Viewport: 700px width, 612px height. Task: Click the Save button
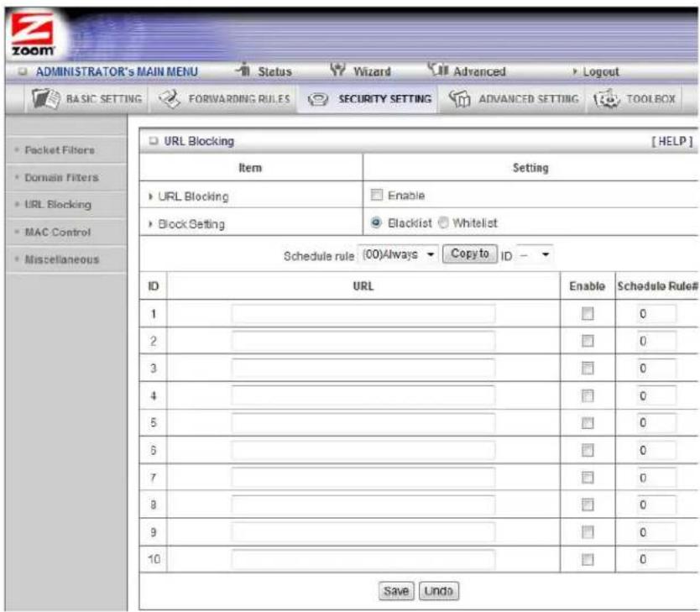396,591
